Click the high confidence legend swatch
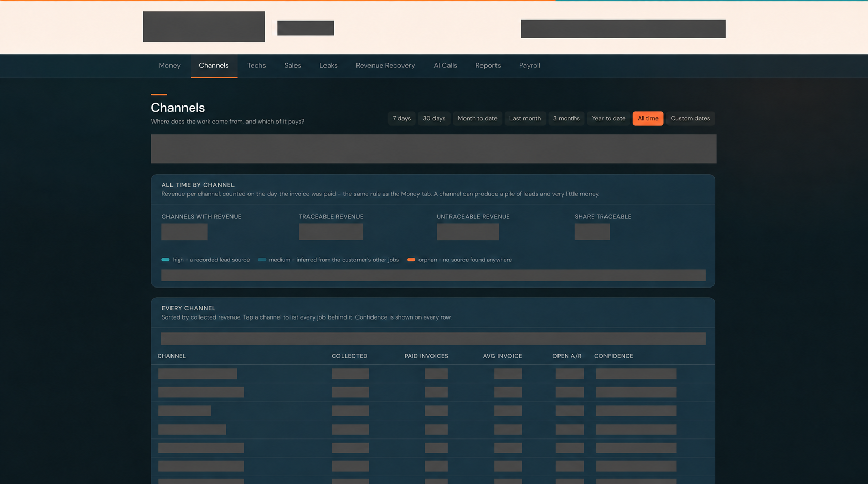This screenshot has height=484, width=868. click(x=165, y=260)
